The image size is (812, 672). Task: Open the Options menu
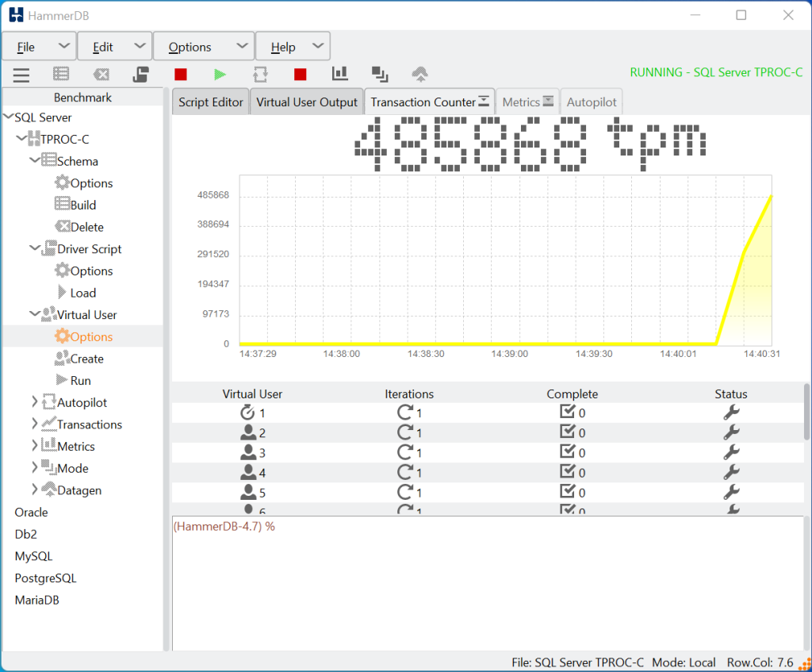[x=204, y=47]
